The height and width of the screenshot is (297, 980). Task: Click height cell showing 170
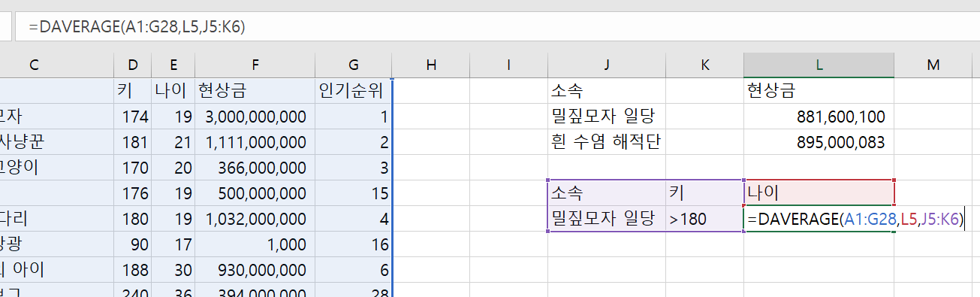132,168
